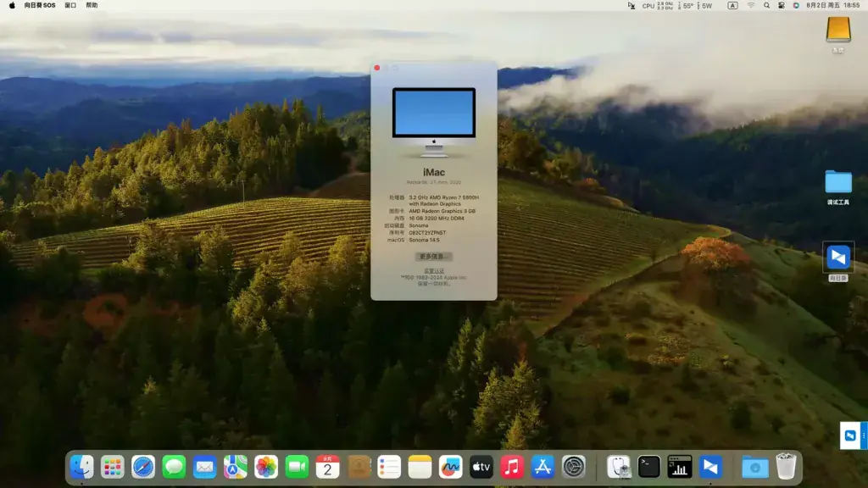Select the 调试工具 folder on desktop
868x488 pixels.
[x=838, y=183]
